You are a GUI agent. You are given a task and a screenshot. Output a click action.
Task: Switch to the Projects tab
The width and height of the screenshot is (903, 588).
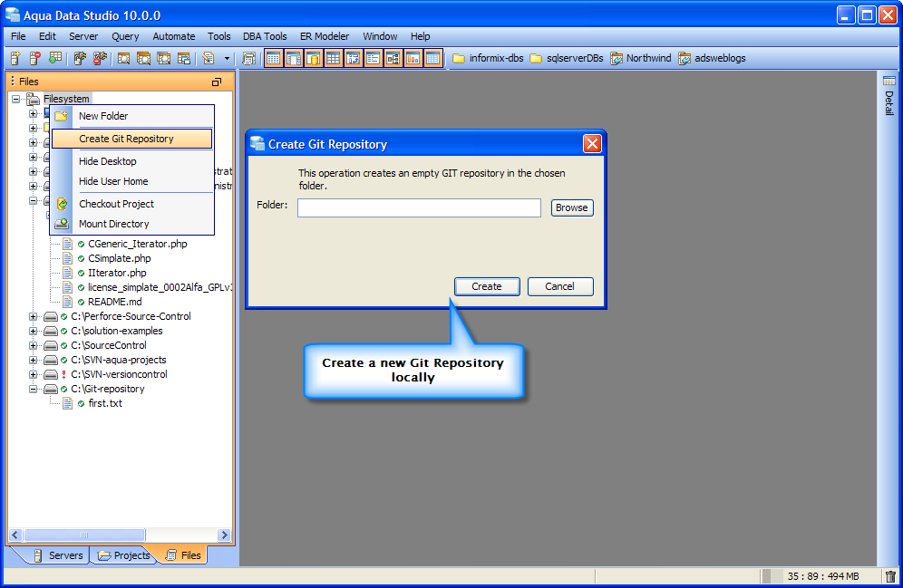124,555
